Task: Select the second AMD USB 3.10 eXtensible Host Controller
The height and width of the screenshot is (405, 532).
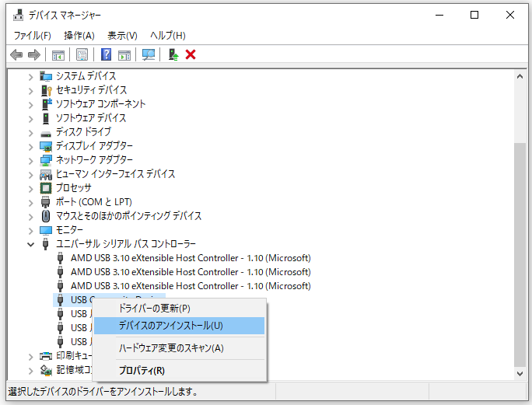Action: click(x=191, y=272)
